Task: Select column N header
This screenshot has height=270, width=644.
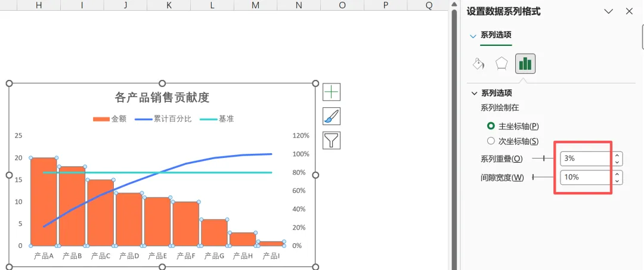Action: coord(299,5)
